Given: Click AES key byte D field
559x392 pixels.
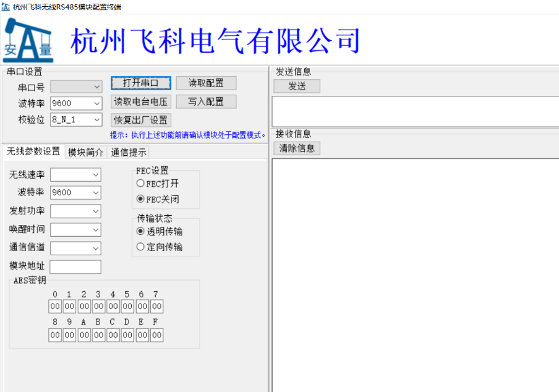Looking at the screenshot, I should tap(127, 335).
